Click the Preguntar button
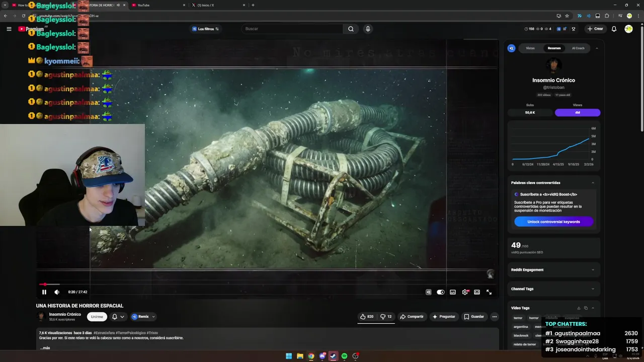The image size is (644, 362). (444, 317)
